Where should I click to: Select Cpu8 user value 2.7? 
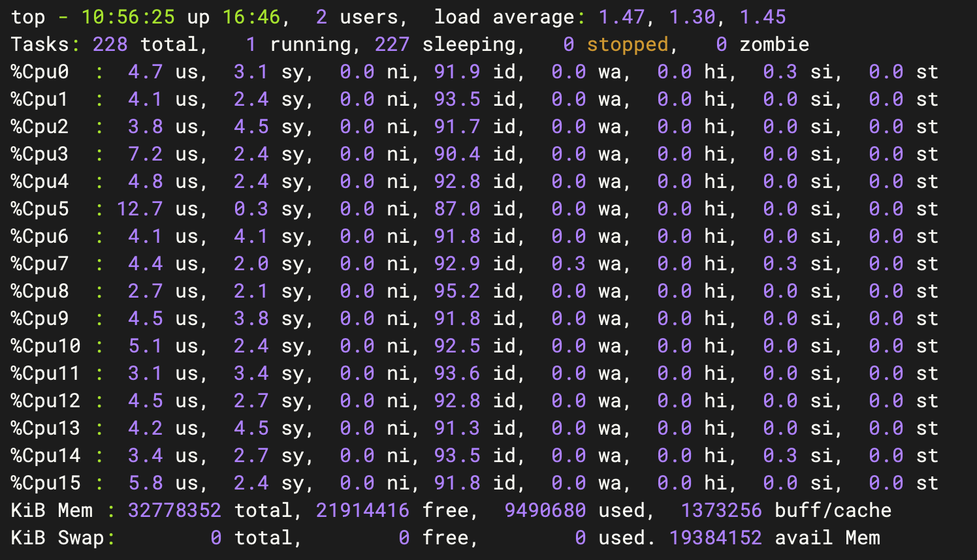tap(146, 291)
